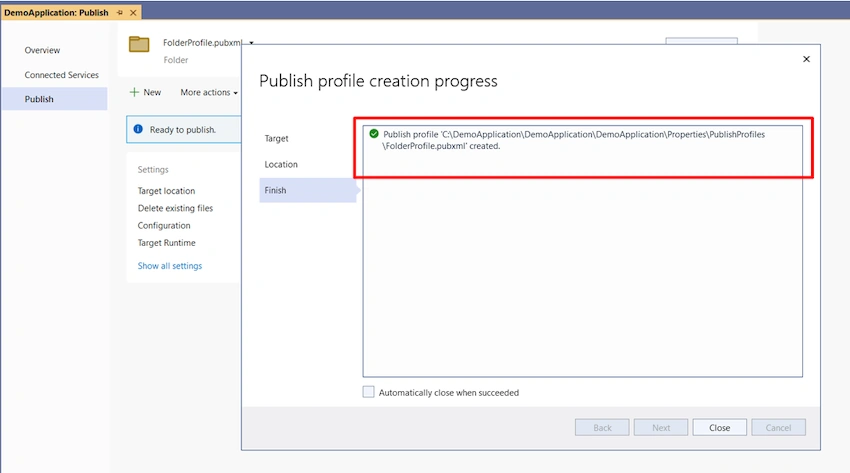Click the green success checkmark icon
Screen dimensions: 850x473
374,134
